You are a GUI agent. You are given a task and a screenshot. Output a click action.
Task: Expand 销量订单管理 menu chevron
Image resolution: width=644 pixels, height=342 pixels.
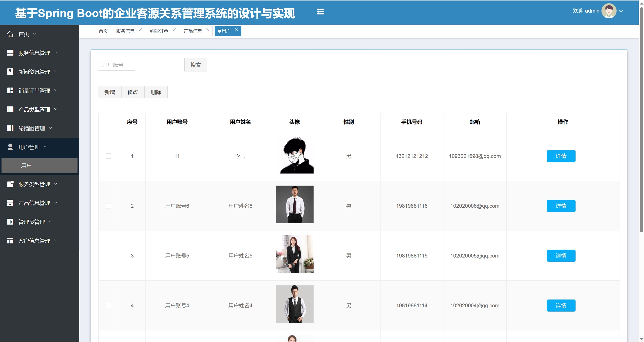tap(56, 90)
